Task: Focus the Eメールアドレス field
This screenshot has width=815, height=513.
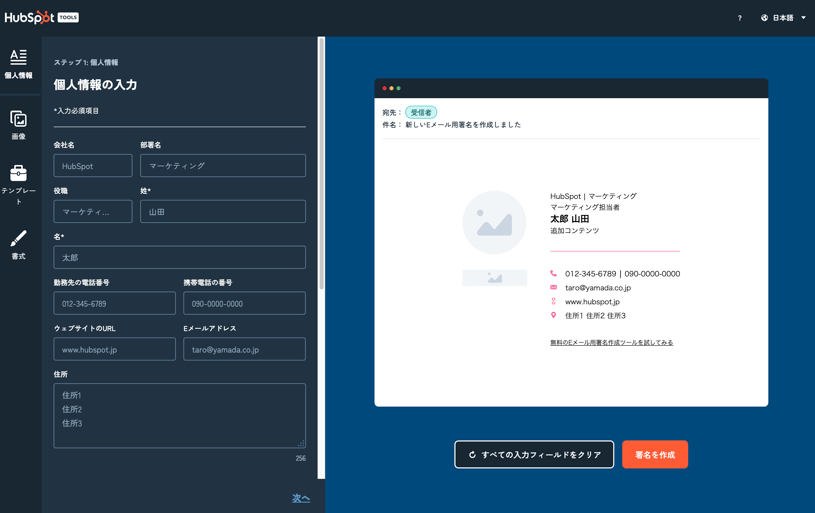Action: (244, 349)
